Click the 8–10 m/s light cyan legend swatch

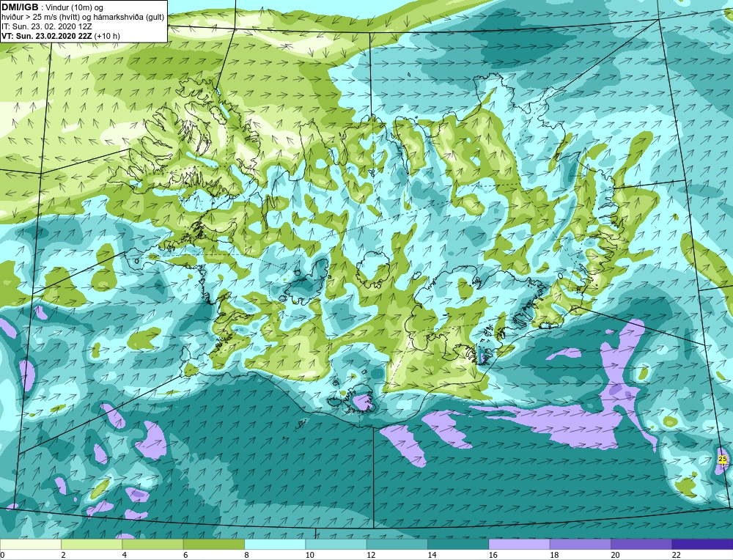pyautogui.click(x=275, y=544)
